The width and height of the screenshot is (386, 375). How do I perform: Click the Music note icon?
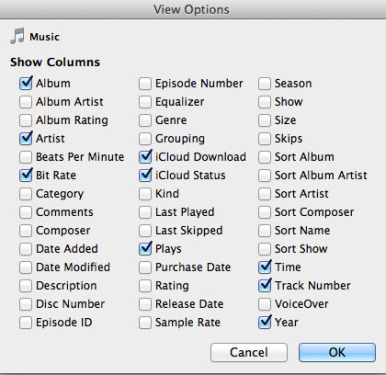[17, 36]
